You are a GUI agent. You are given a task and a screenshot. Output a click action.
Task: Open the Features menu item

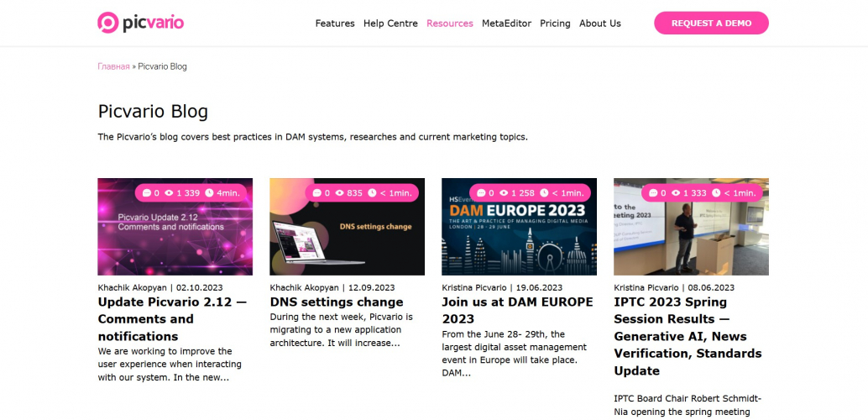(x=335, y=24)
